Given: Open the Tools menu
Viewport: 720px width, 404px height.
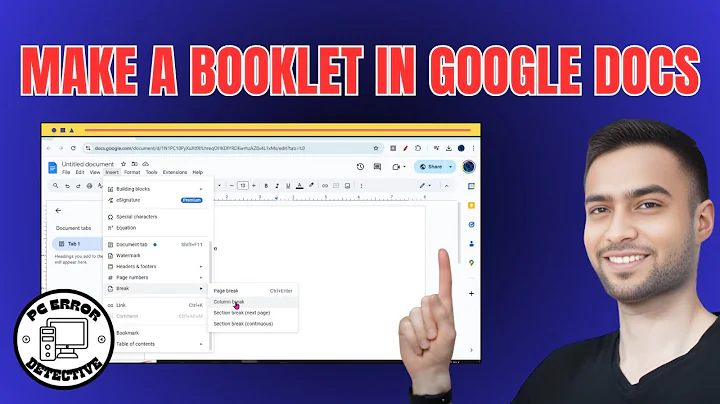Looking at the screenshot, I should [152, 172].
